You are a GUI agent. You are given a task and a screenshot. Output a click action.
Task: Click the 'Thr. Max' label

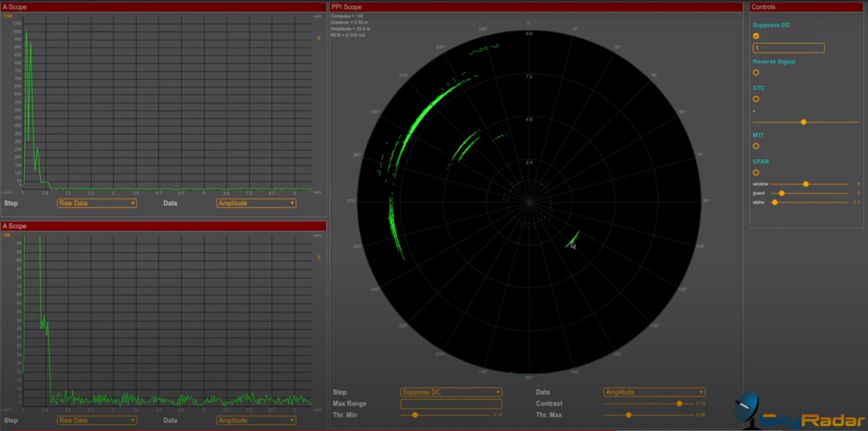[549, 415]
